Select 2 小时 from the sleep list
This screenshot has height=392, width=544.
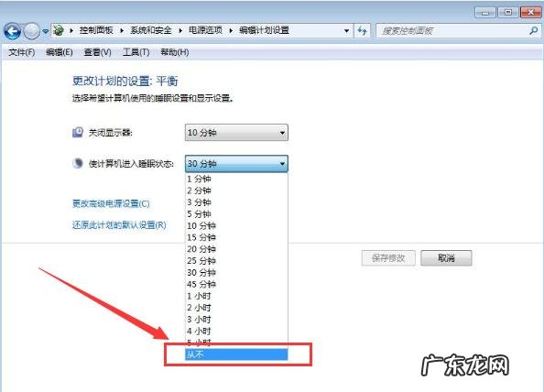coord(236,308)
